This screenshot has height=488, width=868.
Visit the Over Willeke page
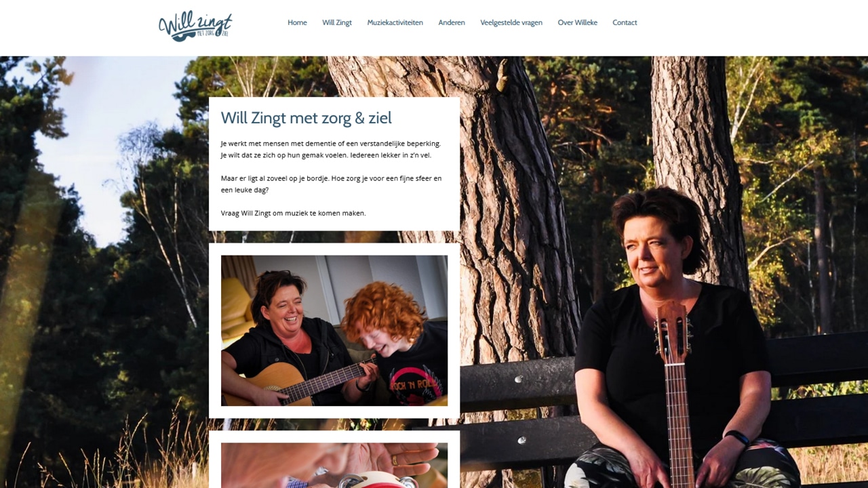(578, 22)
